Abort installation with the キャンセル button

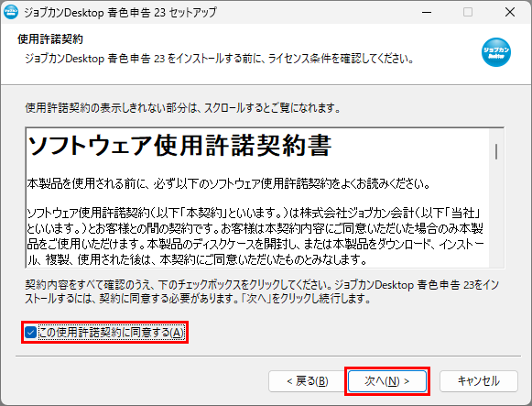pyautogui.click(x=479, y=381)
